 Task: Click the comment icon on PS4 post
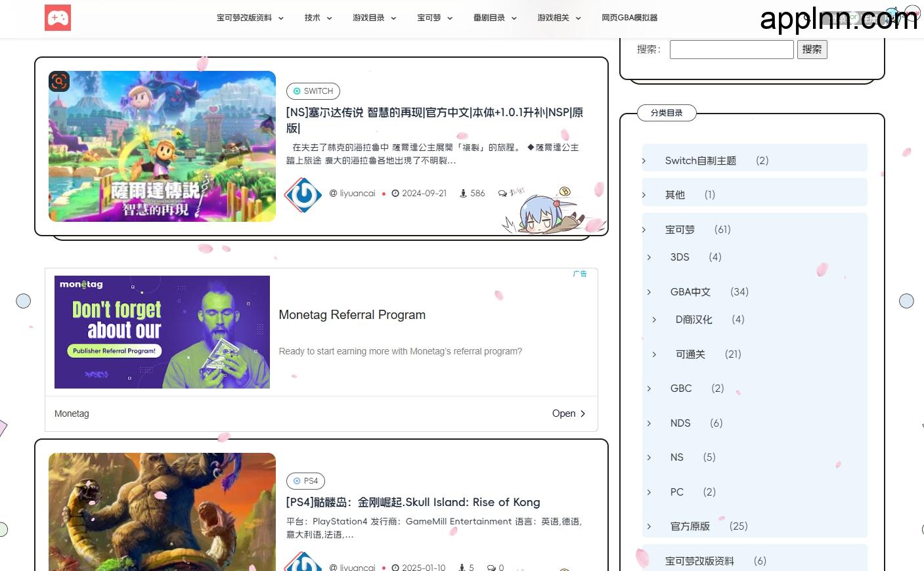[x=491, y=568]
